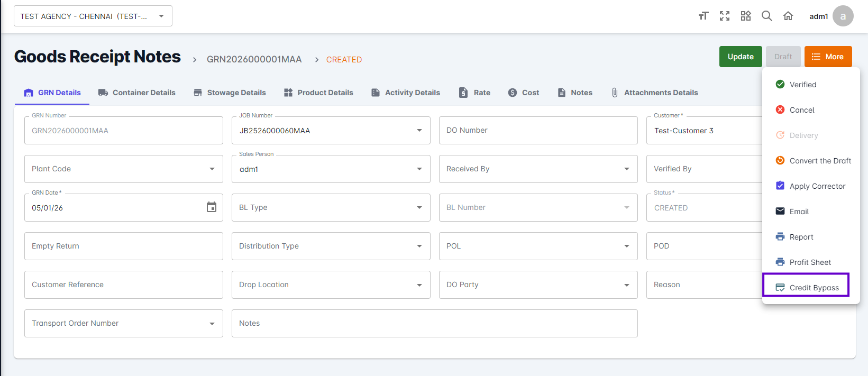Click the adm1 user avatar
Viewport: 868px width, 376px height.
tap(843, 16)
